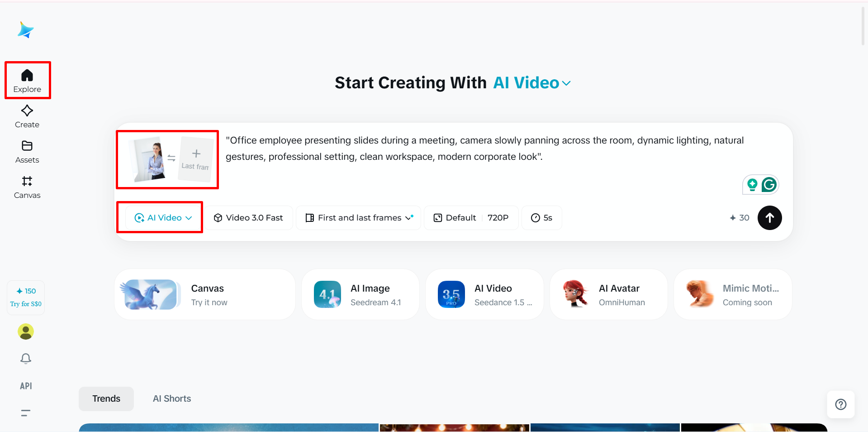Click the app logo at the top left
This screenshot has width=868, height=432.
pos(25,30)
